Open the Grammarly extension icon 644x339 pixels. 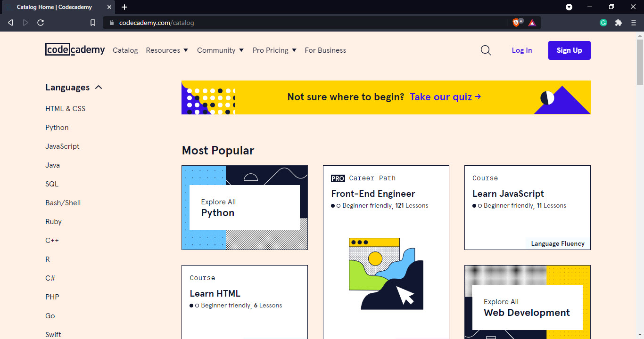pyautogui.click(x=603, y=23)
